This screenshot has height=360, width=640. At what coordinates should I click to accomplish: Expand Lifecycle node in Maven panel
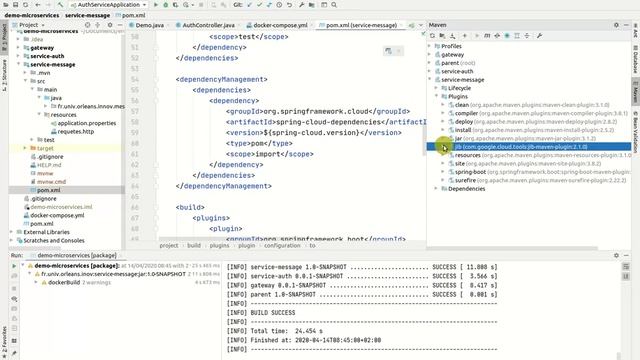[436, 88]
